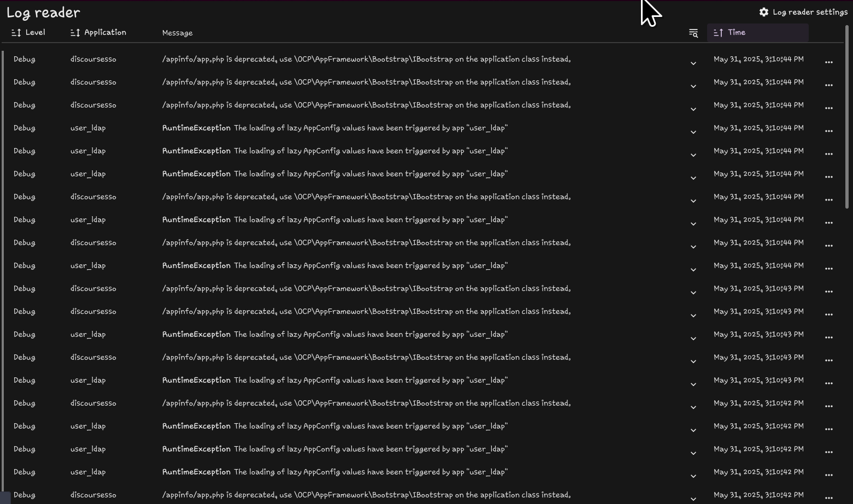Click the vertical scrollbar thumb on the right
The image size is (853, 504).
click(x=847, y=116)
